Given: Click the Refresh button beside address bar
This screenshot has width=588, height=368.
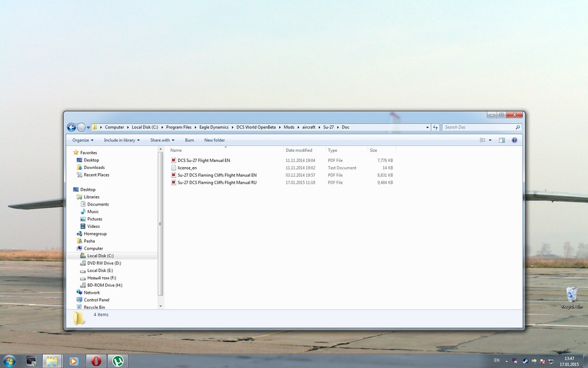Looking at the screenshot, I should (436, 127).
